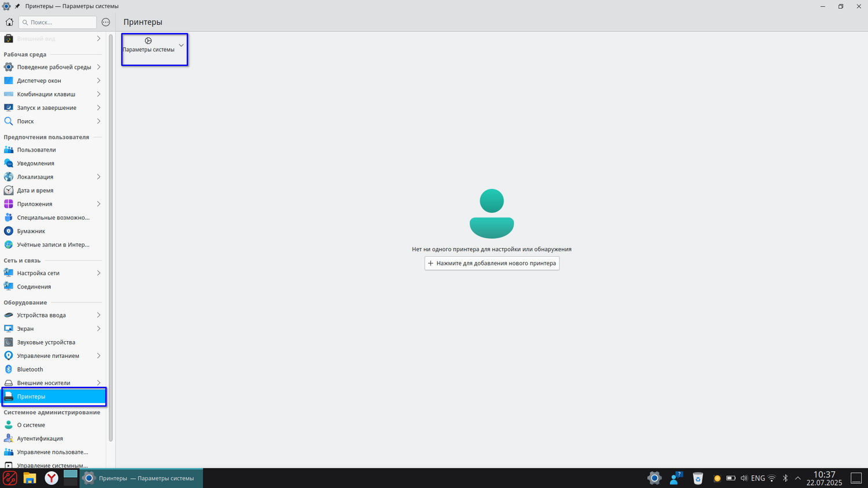Open Уведомления notifications settings
This screenshot has width=868, height=488.
[x=35, y=164]
